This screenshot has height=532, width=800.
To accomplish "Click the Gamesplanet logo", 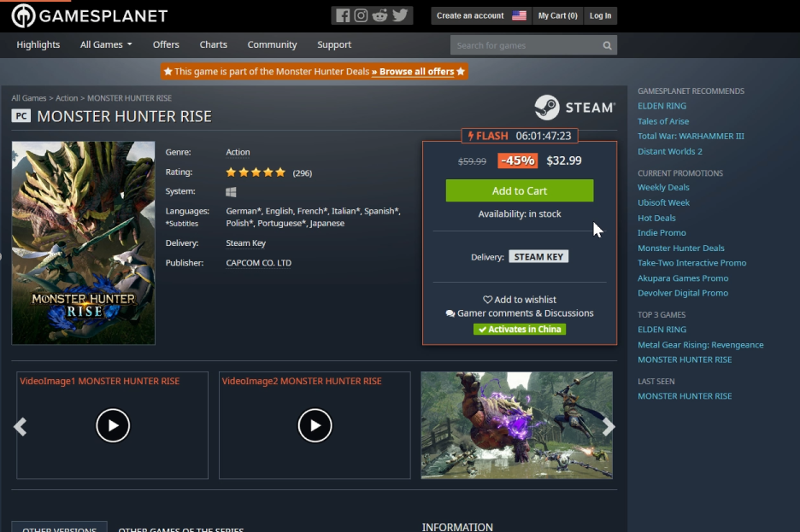I will click(90, 15).
